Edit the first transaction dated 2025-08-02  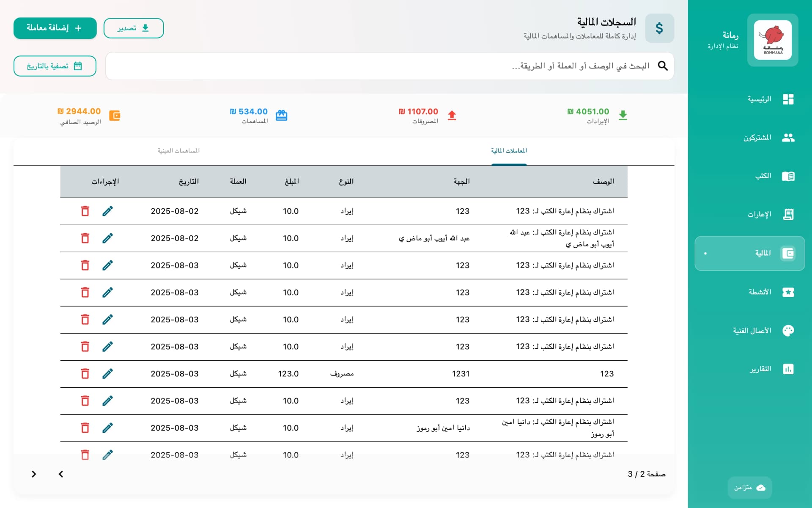coord(107,211)
